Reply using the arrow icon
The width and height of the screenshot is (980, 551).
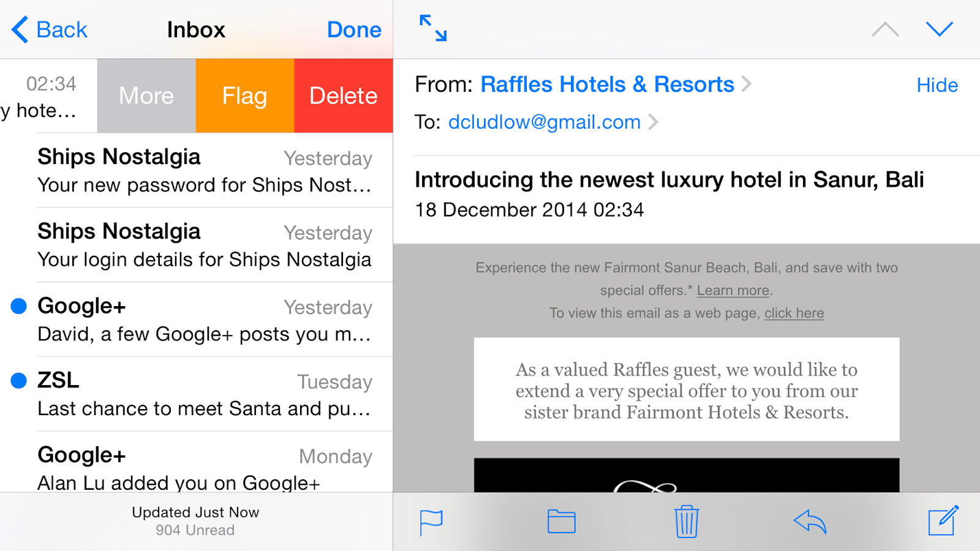[x=810, y=522]
